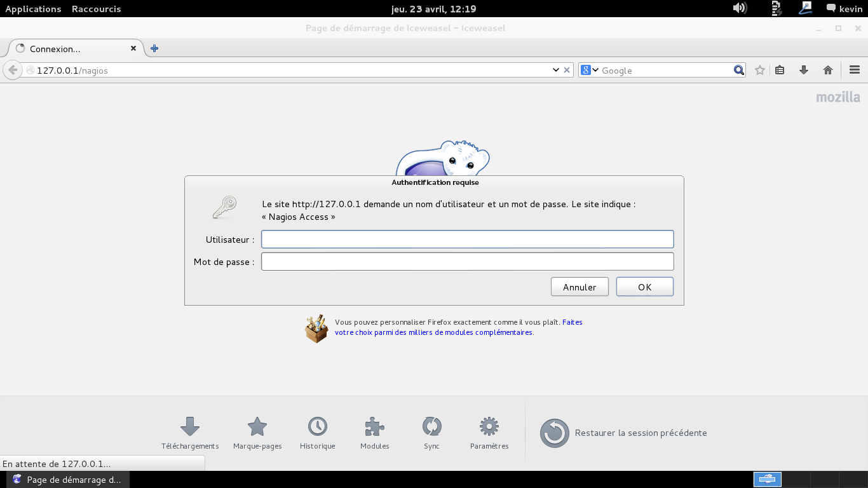The width and height of the screenshot is (868, 488).
Task: Click the network status icon in top panel
Action: 776,8
